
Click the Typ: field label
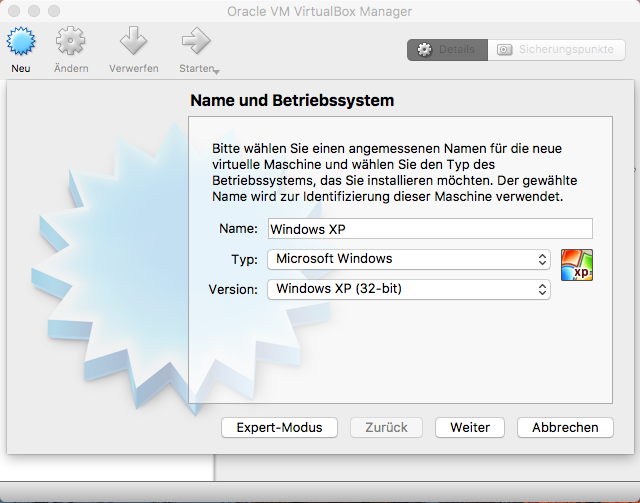(244, 259)
